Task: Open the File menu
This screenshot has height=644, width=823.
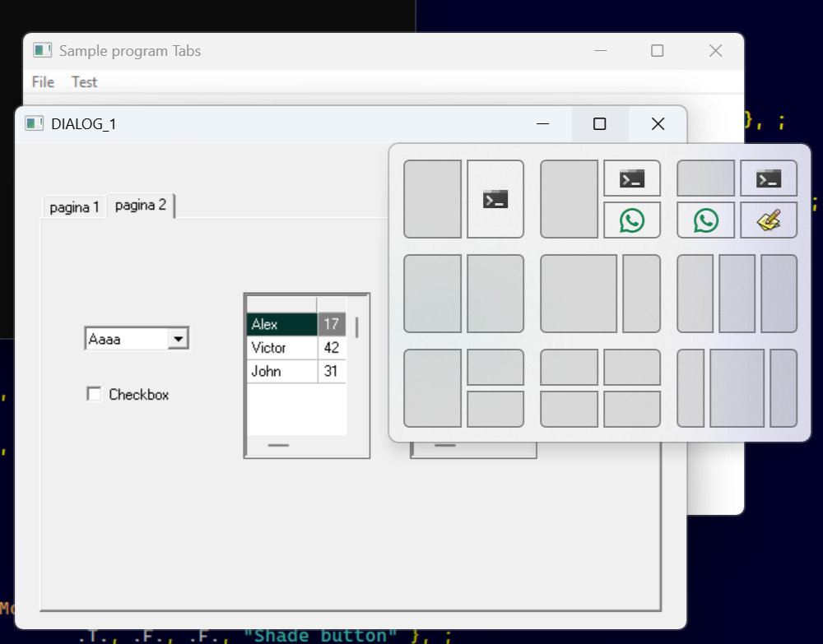Action: click(x=43, y=82)
